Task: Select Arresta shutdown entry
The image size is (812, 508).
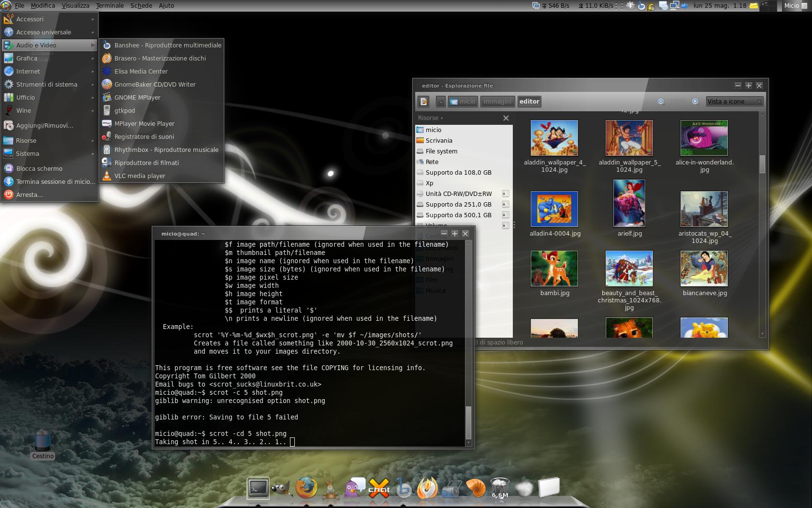Action: 49,194
